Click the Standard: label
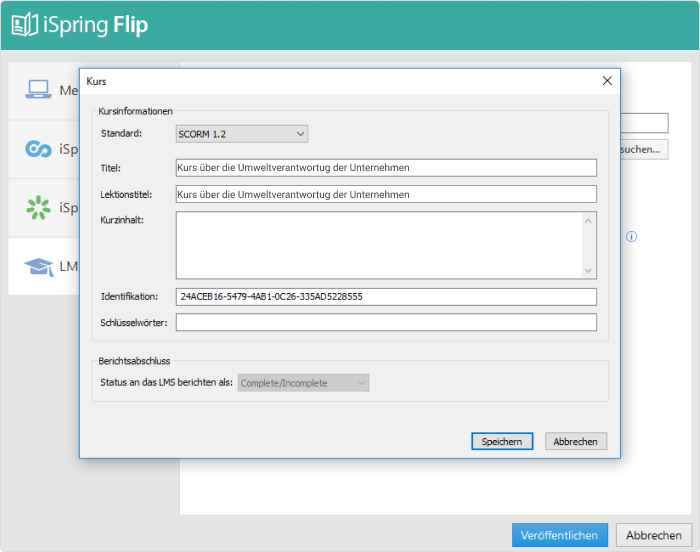Screen dimensions: 700x552 click(x=121, y=133)
